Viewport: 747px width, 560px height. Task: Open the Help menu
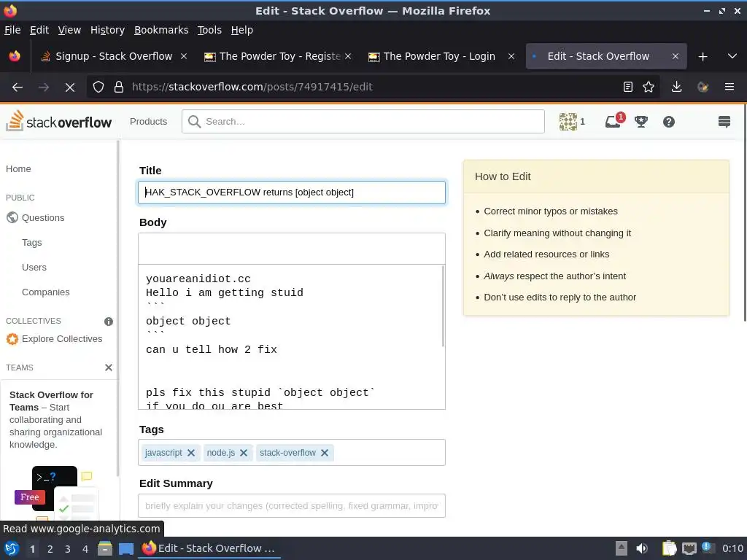pyautogui.click(x=242, y=30)
